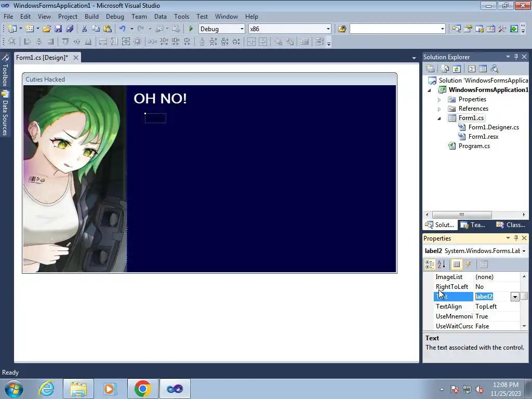
Task: Open the label2 object selector dropdown
Action: click(524, 251)
